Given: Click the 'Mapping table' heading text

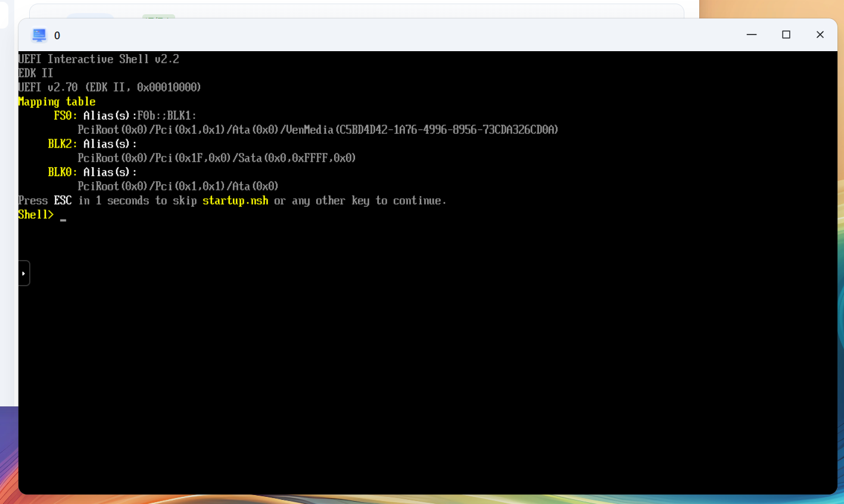Looking at the screenshot, I should pyautogui.click(x=57, y=102).
